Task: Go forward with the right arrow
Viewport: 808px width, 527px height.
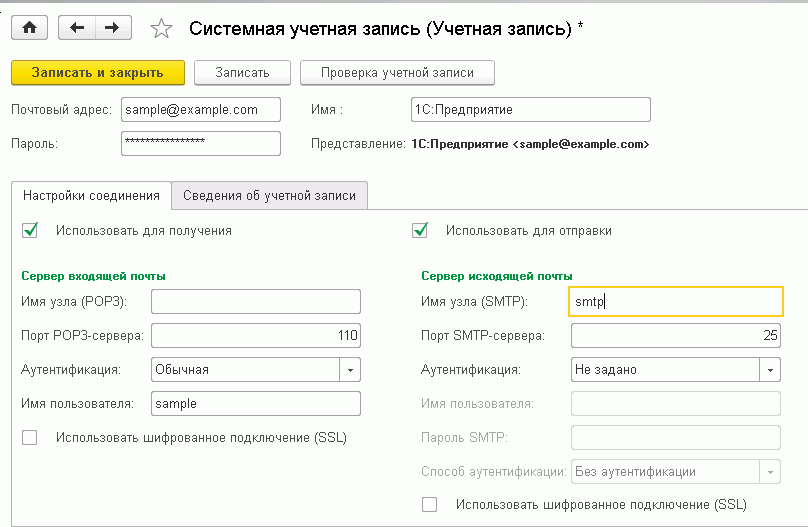Action: click(112, 29)
